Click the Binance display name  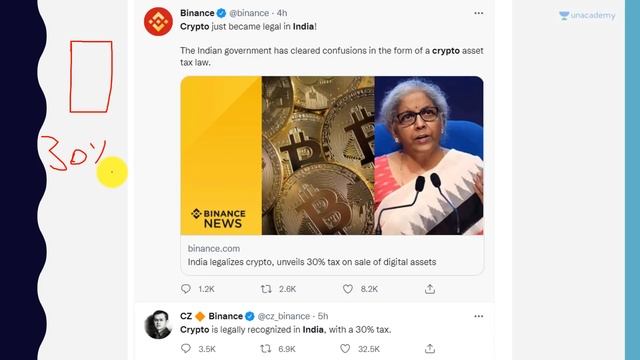point(197,13)
